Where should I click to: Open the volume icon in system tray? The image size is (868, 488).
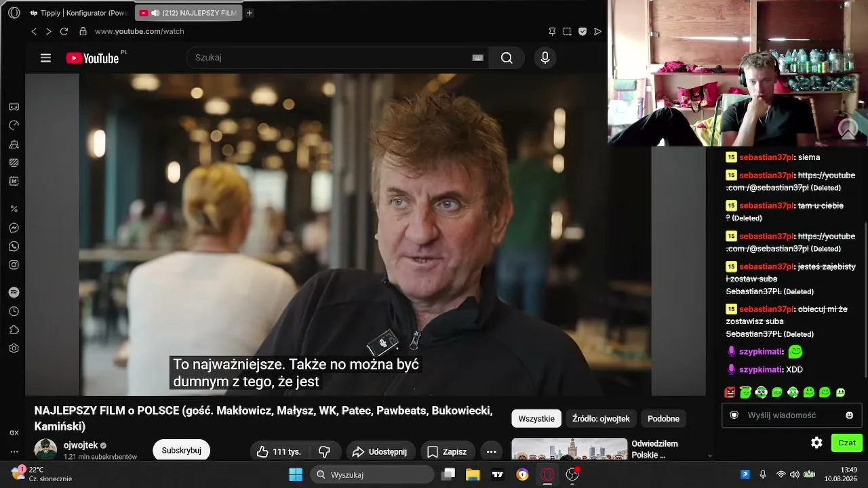point(794,474)
